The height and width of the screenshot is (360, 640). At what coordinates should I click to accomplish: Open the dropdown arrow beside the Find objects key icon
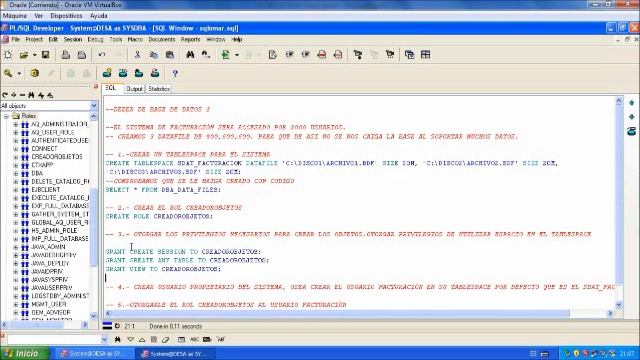19,73
